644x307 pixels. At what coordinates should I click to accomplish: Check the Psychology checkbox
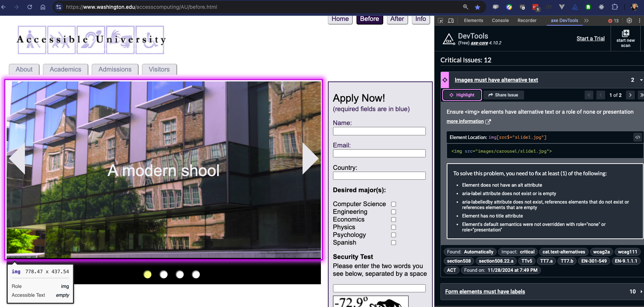point(394,235)
